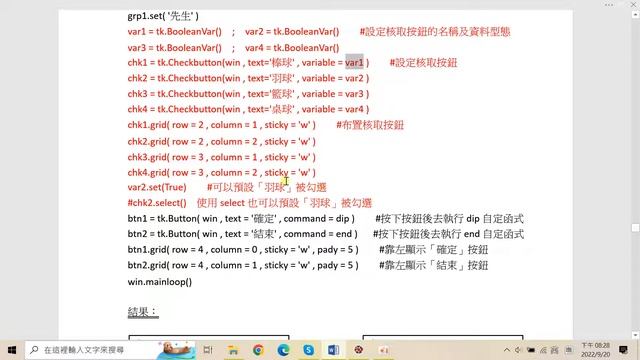
Task: Click comment about end 自定函式
Action: 449,234
